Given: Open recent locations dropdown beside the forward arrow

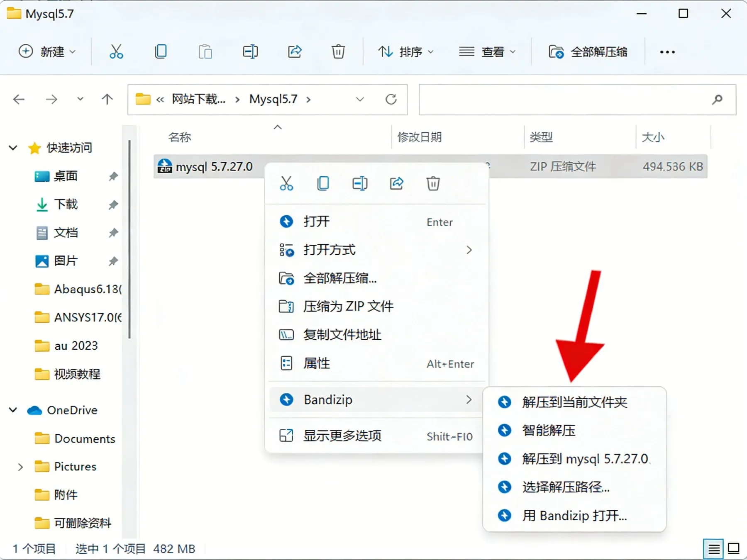Looking at the screenshot, I should click(80, 99).
